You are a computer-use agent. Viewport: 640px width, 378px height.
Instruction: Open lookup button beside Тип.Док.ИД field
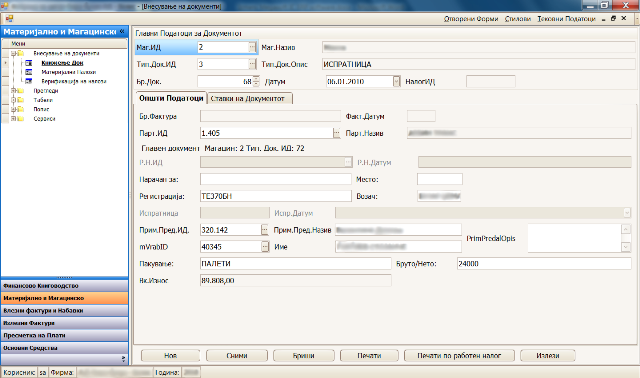252,64
